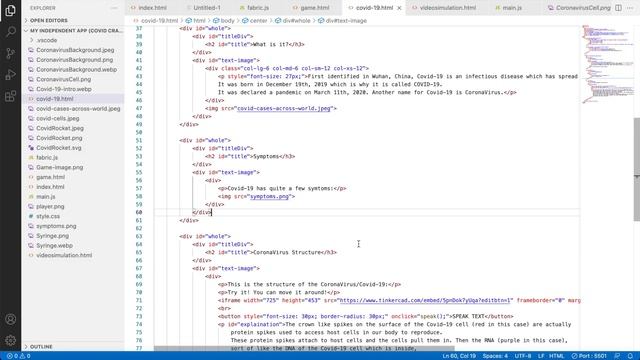Collapse the My Independent App folder section
Viewport: 640px width, 360px height.
point(73,31)
